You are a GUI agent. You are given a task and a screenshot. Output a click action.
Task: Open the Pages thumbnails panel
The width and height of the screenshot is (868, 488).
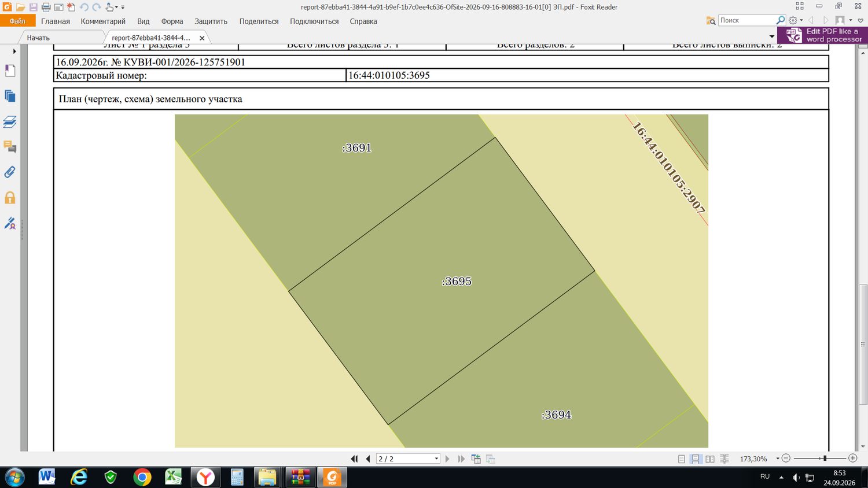coord(10,96)
